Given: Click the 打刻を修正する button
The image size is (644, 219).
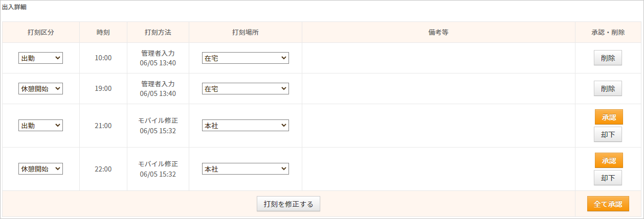Looking at the screenshot, I should click(x=288, y=204).
